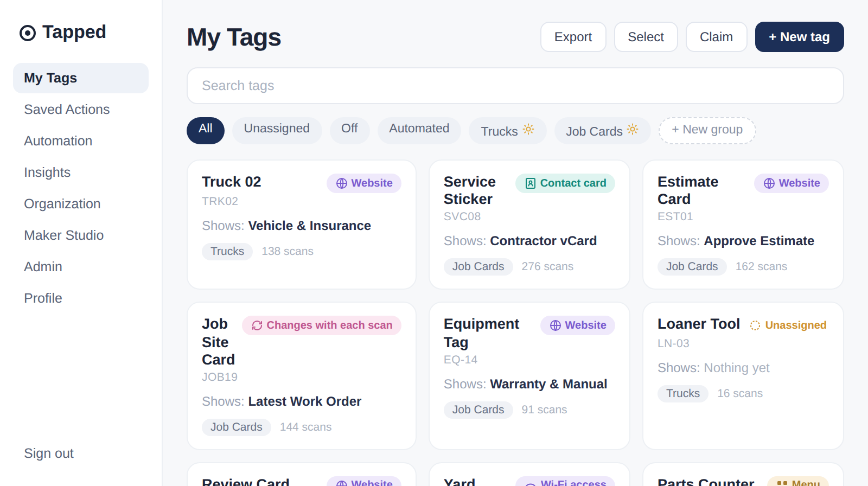Image resolution: width=868 pixels, height=486 pixels.
Task: Select the All filter chip
Action: click(206, 131)
